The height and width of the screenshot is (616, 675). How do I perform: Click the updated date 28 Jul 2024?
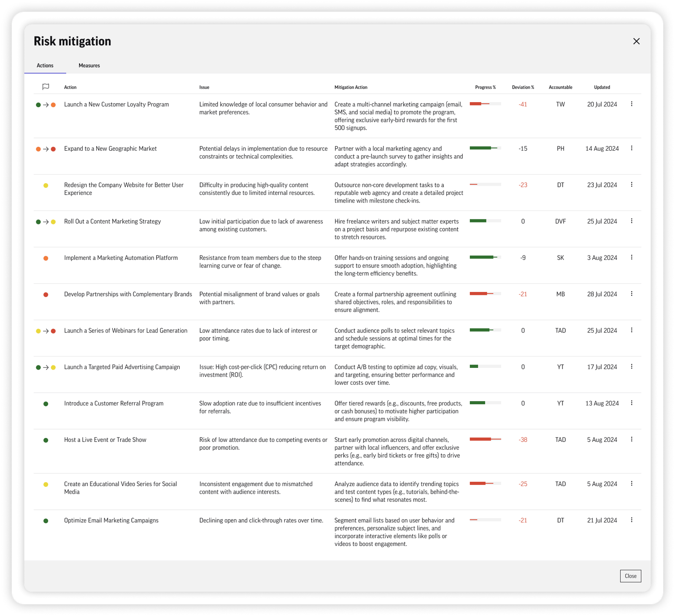click(602, 294)
